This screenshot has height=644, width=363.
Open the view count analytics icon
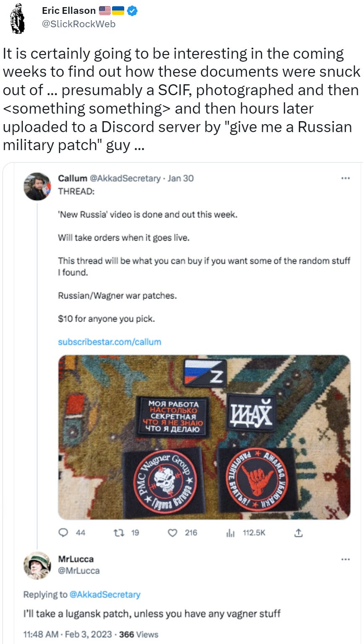pyautogui.click(x=230, y=532)
